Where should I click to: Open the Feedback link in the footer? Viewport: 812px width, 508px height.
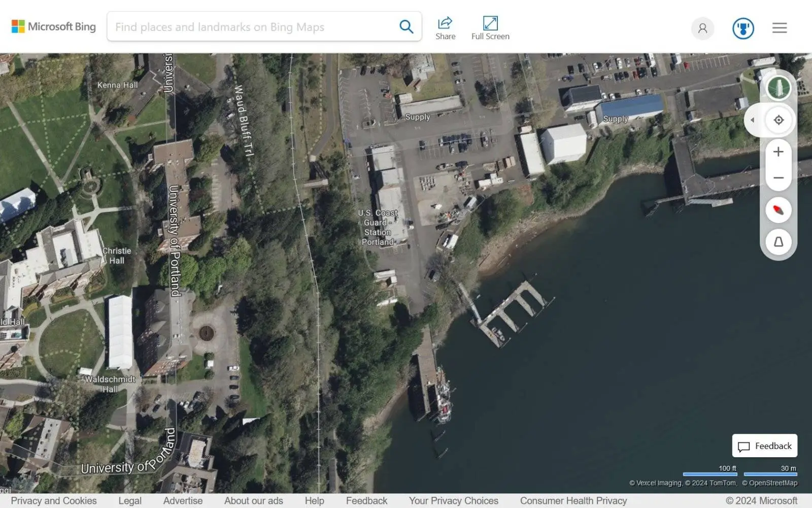click(x=366, y=501)
